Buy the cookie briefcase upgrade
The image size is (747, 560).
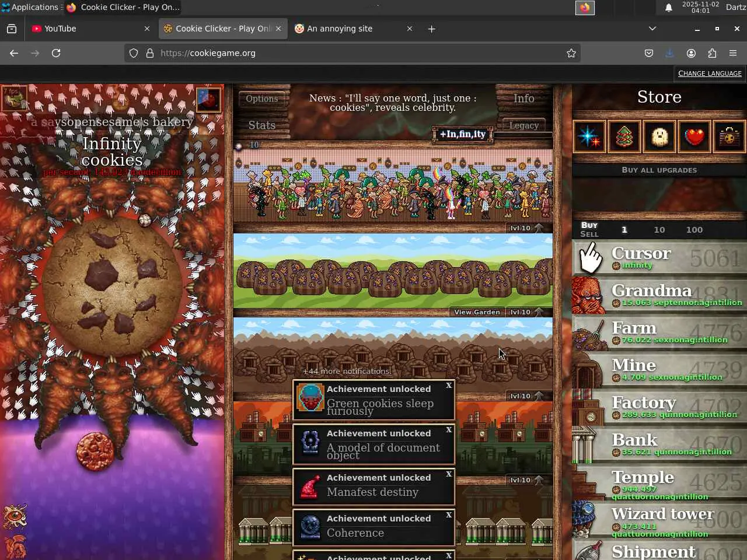(729, 136)
